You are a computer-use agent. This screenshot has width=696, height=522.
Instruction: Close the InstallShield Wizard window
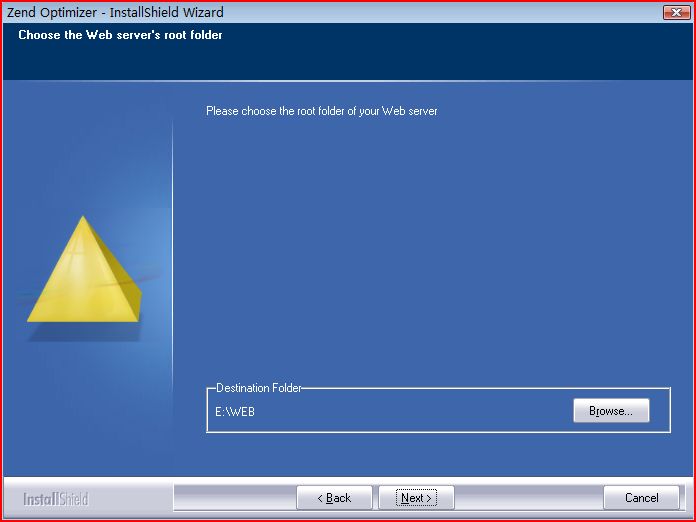[676, 12]
